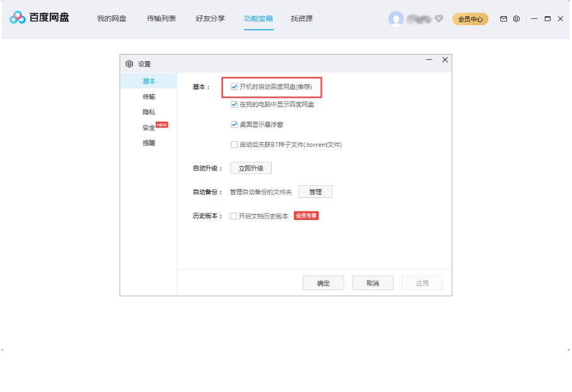Switch to 传输列表 tab

pyautogui.click(x=161, y=18)
